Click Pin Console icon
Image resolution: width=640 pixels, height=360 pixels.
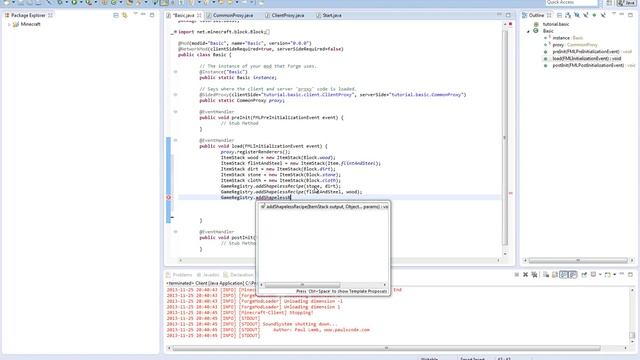[584, 275]
